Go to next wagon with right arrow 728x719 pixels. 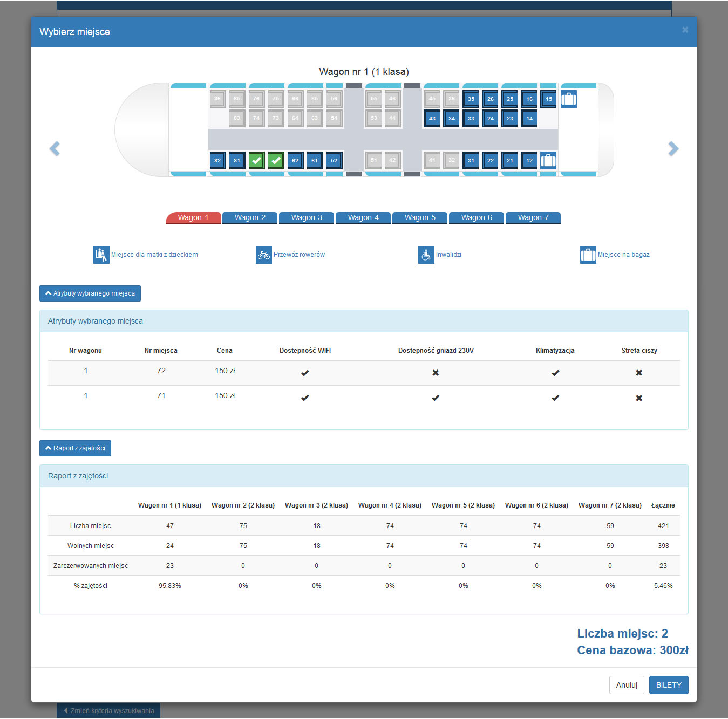673,149
